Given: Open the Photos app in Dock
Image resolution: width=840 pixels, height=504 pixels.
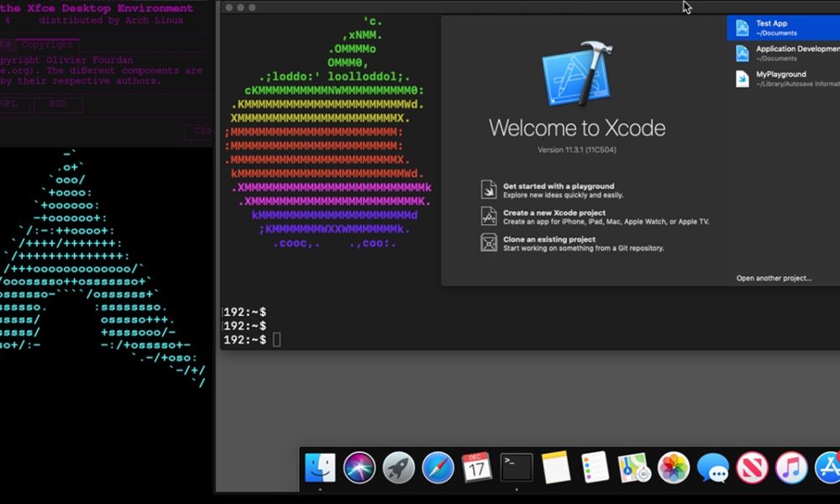Looking at the screenshot, I should (674, 468).
